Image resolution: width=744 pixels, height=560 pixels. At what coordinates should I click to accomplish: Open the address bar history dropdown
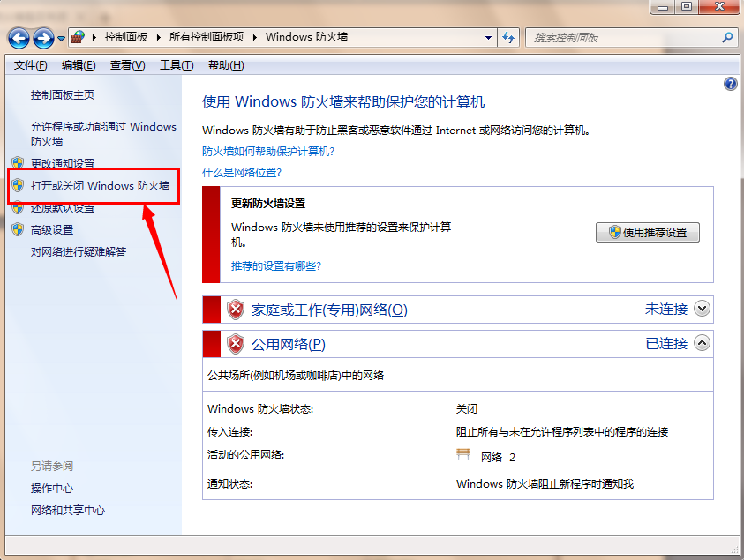(x=488, y=37)
